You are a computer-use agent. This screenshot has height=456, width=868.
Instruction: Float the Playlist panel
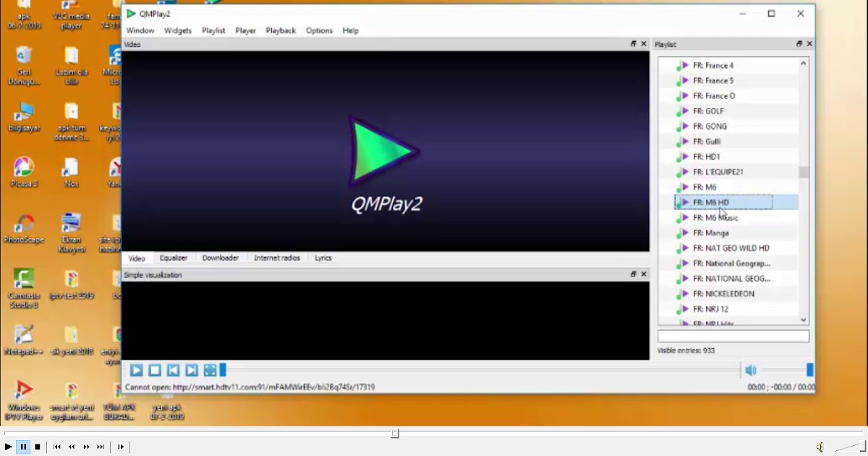(x=799, y=44)
